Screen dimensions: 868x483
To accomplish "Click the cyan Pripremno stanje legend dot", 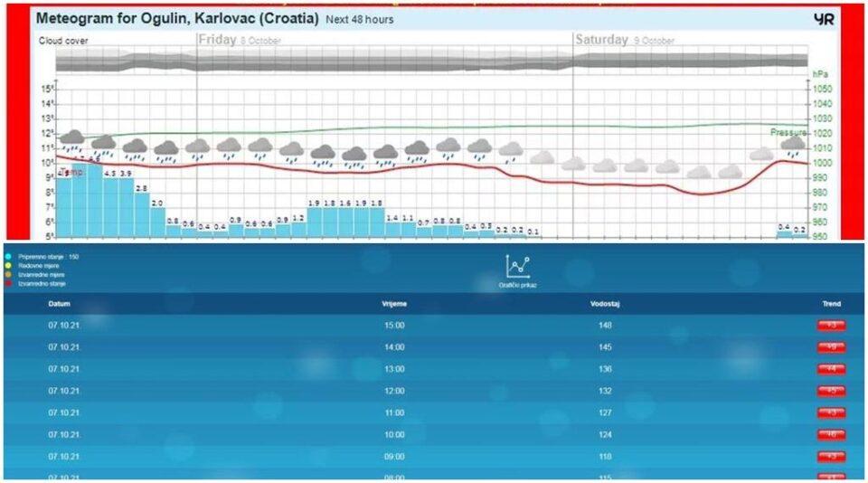I will point(8,257).
